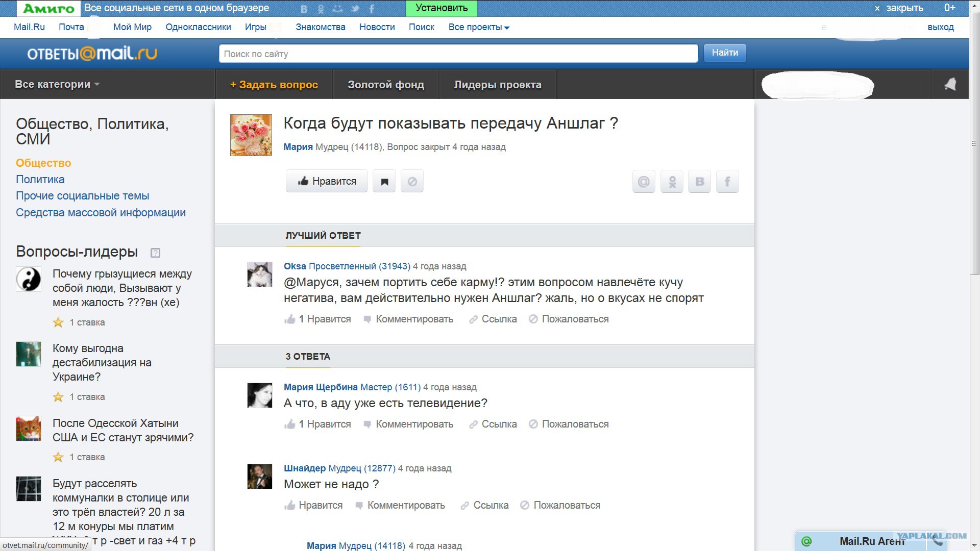Expand the Все категории dropdown
The image size is (980, 551).
point(57,85)
